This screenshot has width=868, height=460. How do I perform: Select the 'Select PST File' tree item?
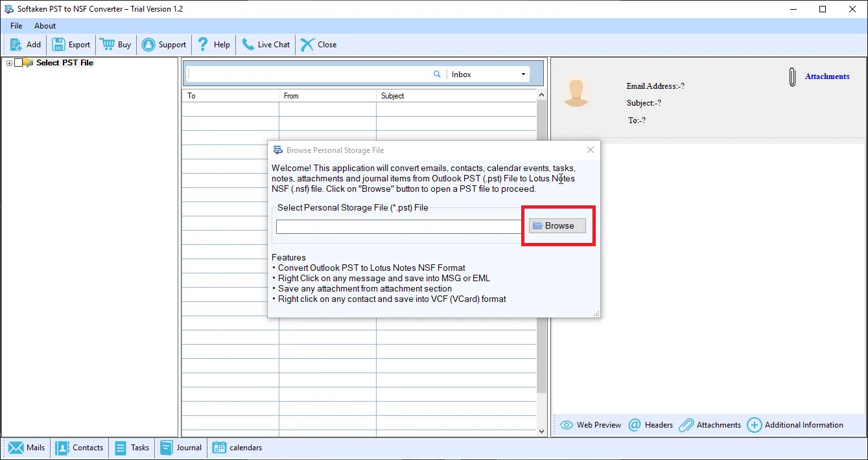tap(65, 63)
